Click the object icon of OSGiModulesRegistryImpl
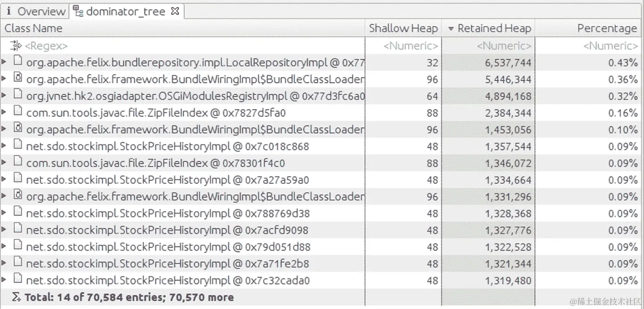 tap(18, 94)
